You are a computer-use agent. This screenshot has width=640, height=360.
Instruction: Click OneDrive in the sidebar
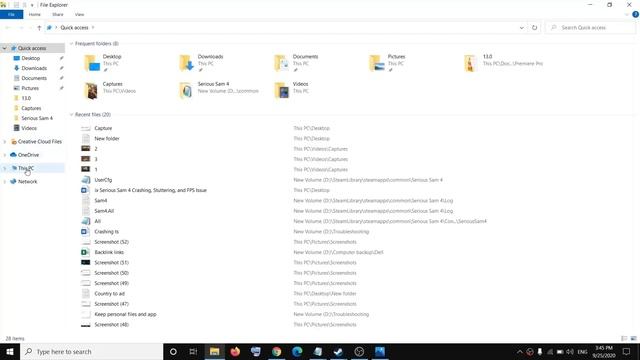28,155
